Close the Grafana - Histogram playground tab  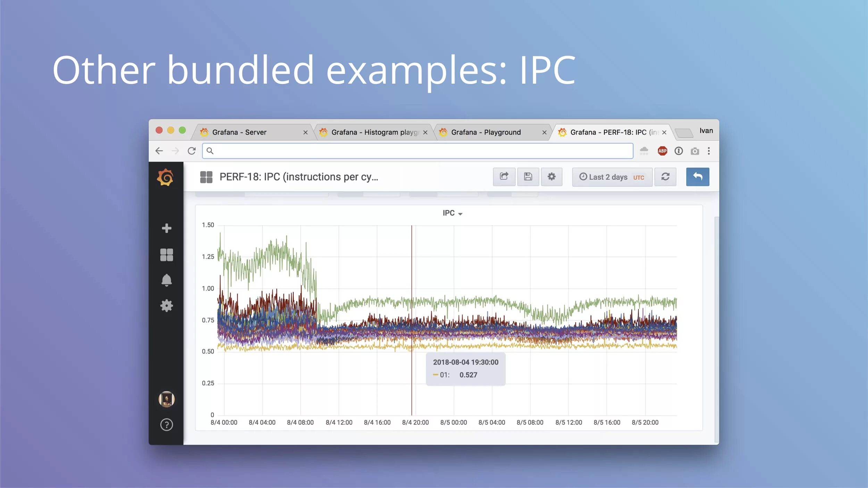[x=425, y=132]
